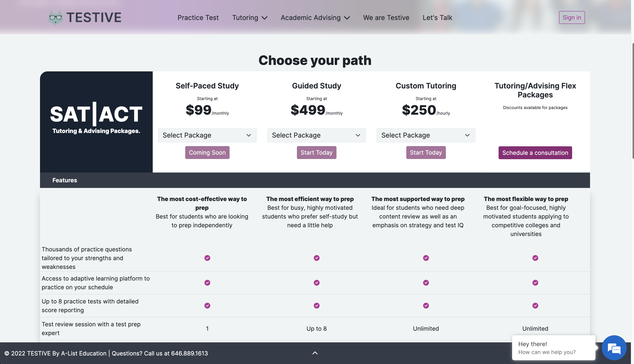Open Guided Study Select Package dropdown
The width and height of the screenshot is (634, 364).
click(316, 135)
